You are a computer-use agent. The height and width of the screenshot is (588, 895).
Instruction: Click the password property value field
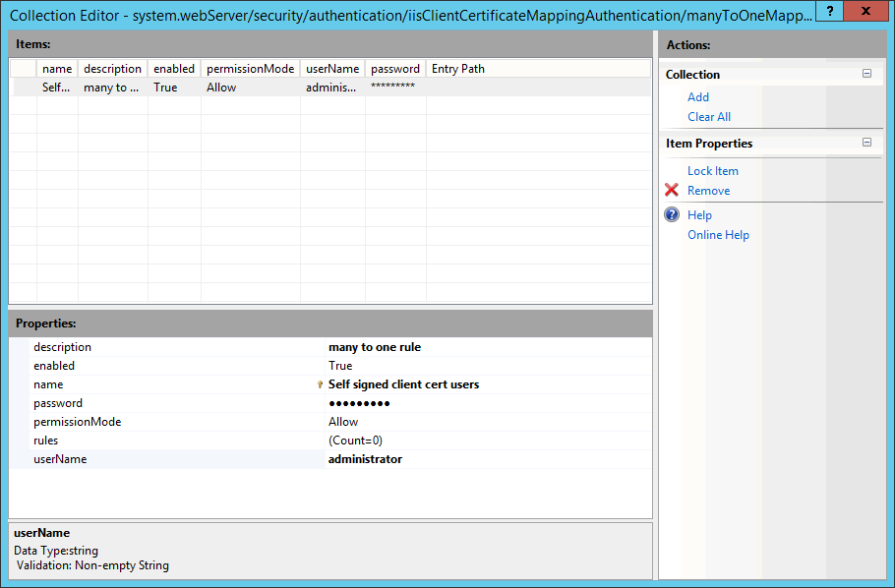point(359,403)
